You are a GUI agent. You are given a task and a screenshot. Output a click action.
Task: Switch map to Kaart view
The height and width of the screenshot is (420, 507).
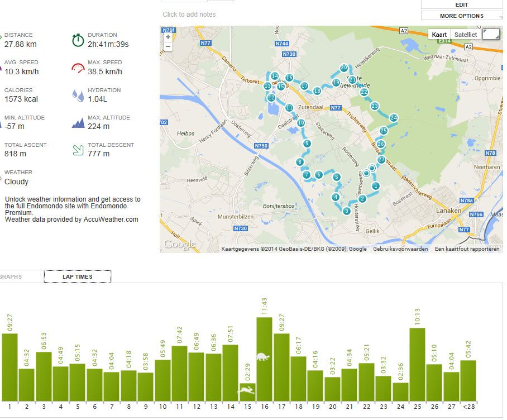click(x=439, y=35)
